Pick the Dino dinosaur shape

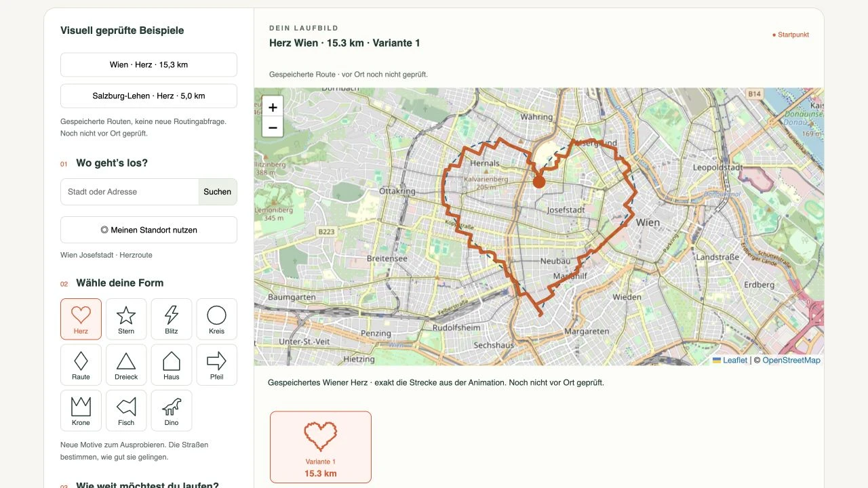point(172,410)
